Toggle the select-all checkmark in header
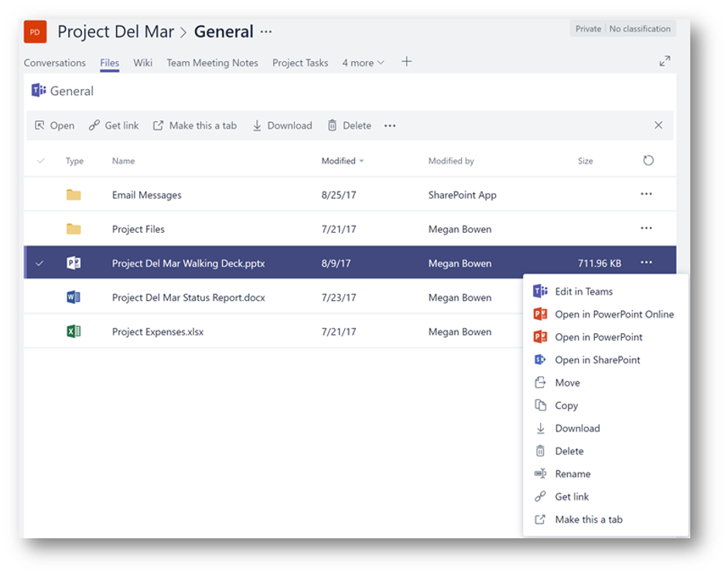 [41, 161]
